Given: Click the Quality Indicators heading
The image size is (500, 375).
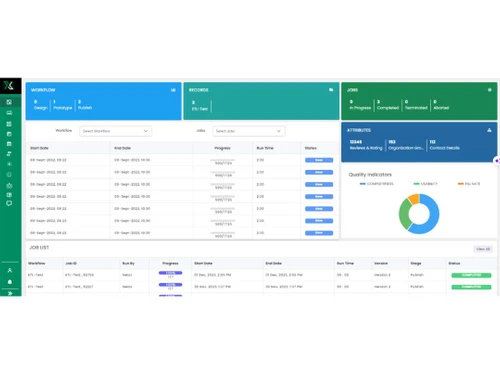Looking at the screenshot, I should click(x=370, y=175).
